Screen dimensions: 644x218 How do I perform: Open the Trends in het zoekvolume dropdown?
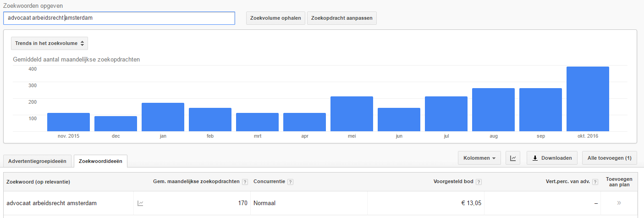click(50, 43)
